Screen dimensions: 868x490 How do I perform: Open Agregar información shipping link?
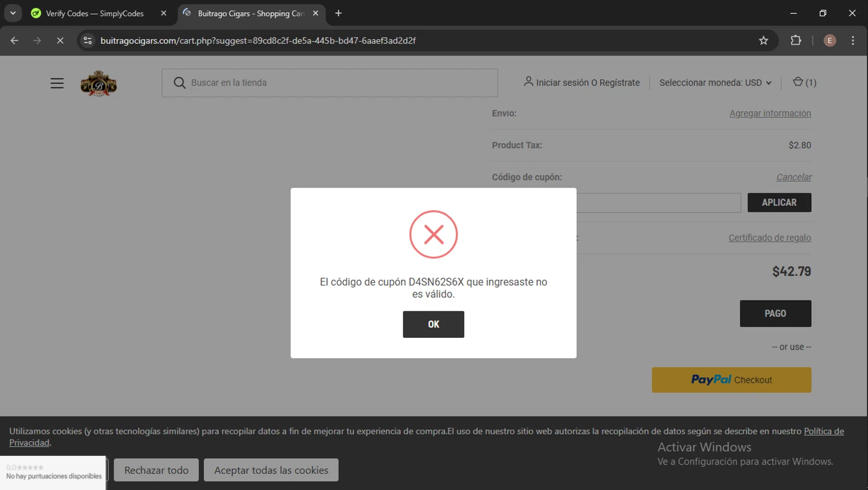(x=770, y=113)
